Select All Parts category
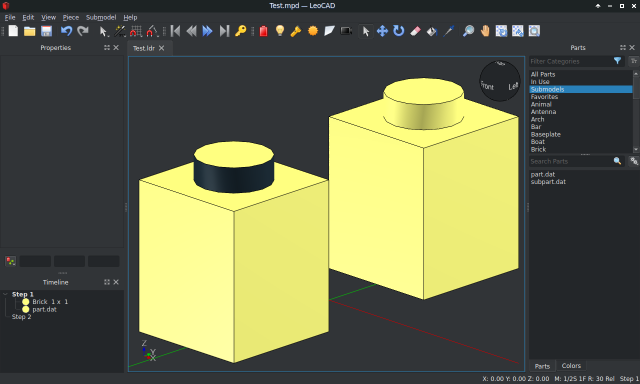 (543, 74)
